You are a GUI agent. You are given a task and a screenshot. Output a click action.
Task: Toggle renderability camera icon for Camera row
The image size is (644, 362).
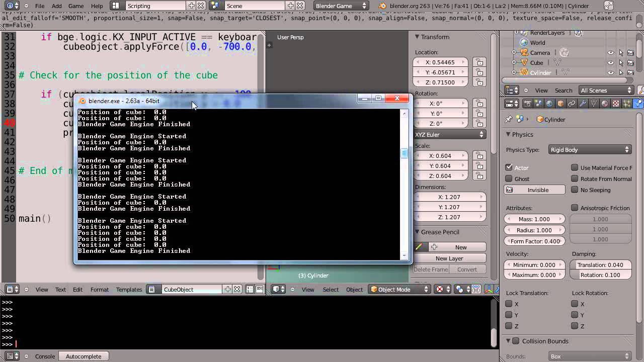coord(631,53)
